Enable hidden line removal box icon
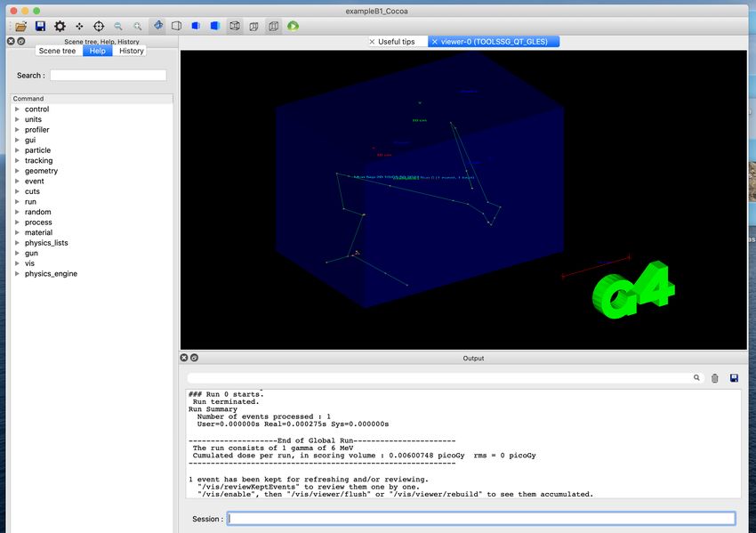 click(x=176, y=26)
